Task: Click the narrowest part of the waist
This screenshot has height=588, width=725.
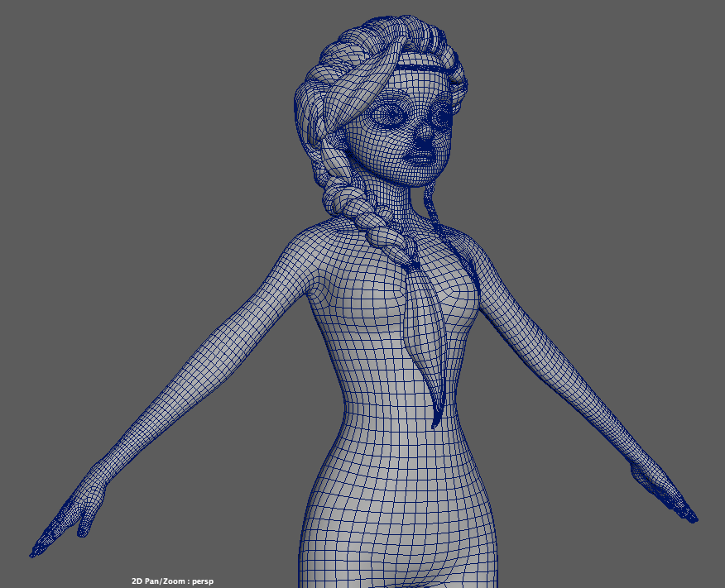Action: click(389, 405)
